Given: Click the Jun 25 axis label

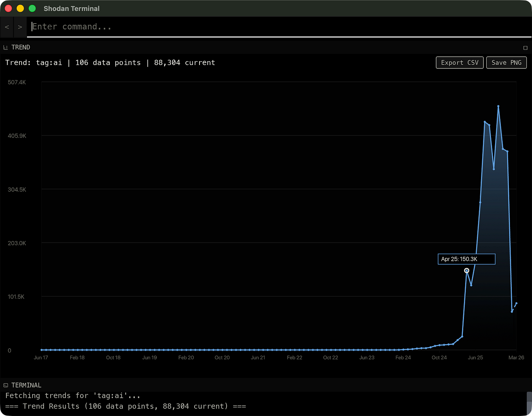Looking at the screenshot, I should [x=475, y=357].
